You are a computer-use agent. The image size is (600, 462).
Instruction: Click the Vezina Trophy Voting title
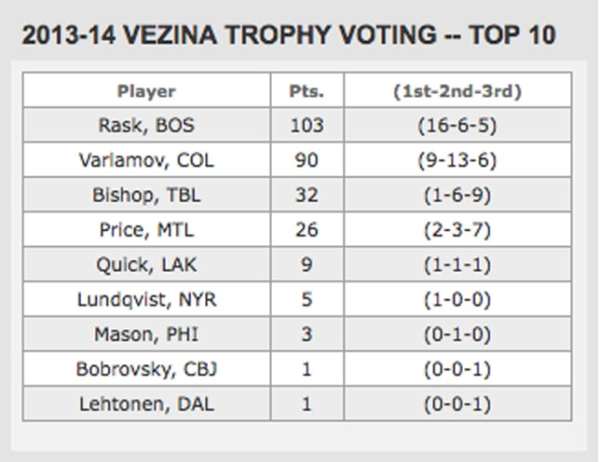[288, 36]
